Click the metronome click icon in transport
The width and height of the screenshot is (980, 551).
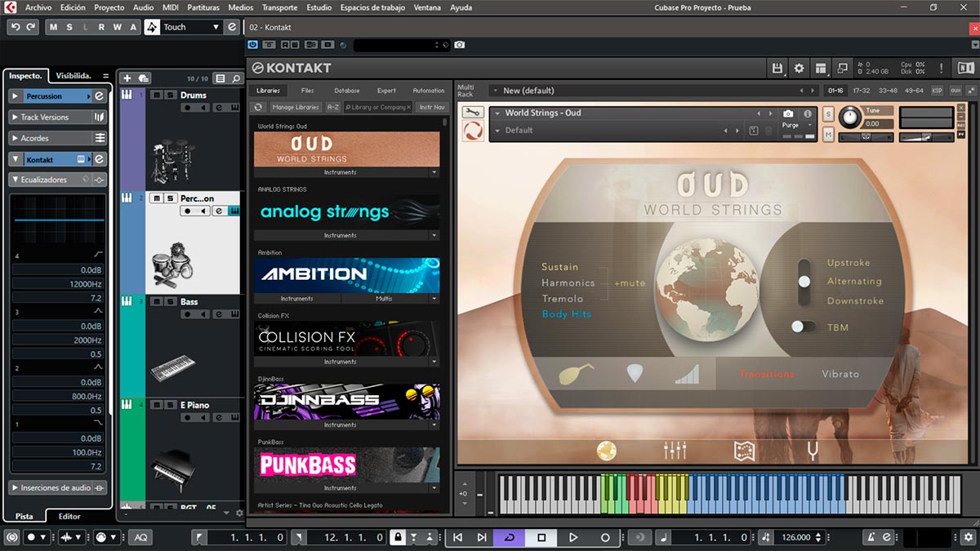[x=871, y=537]
